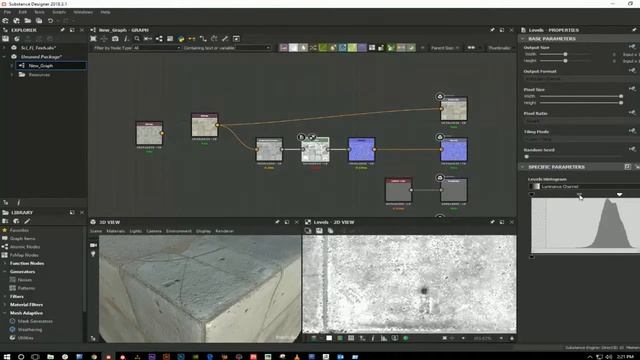Collapse the Unsaved Package tree node

point(4,57)
